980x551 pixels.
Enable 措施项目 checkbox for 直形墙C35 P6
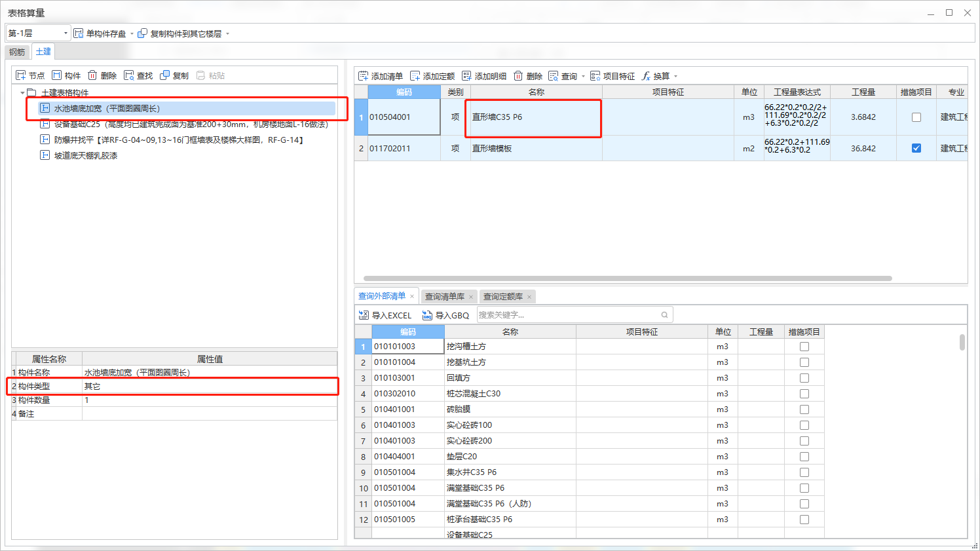[916, 117]
